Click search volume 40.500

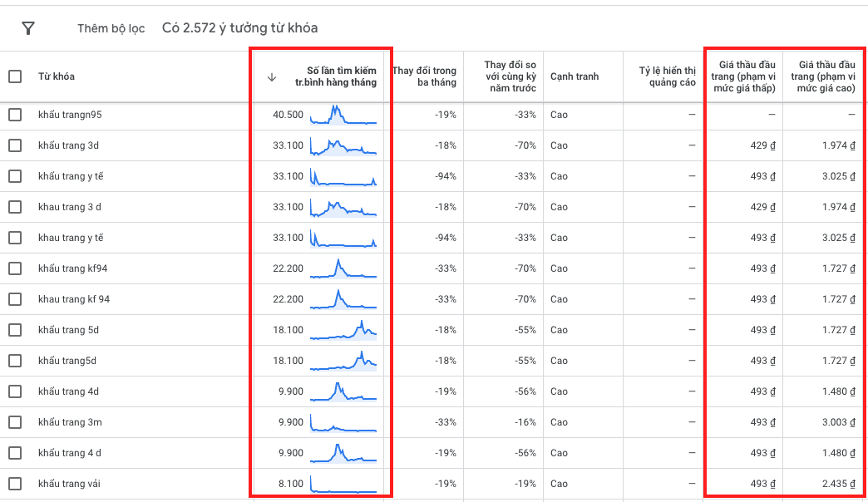pos(288,115)
